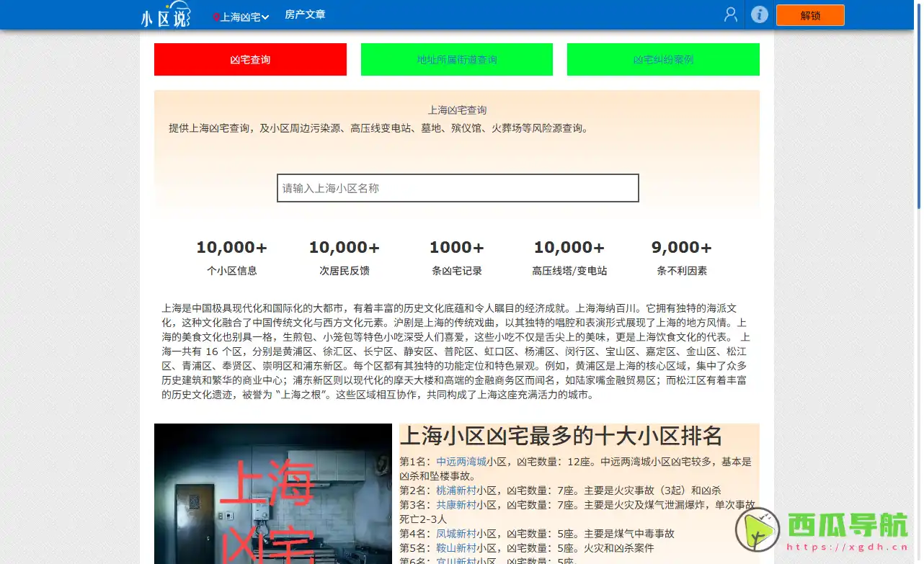Switch to the 凶宅查询 tab
The width and height of the screenshot is (924, 564).
tap(250, 59)
